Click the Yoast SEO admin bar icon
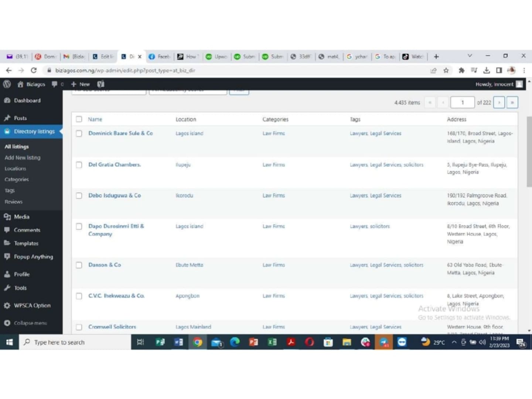The image size is (532, 399). point(101,84)
